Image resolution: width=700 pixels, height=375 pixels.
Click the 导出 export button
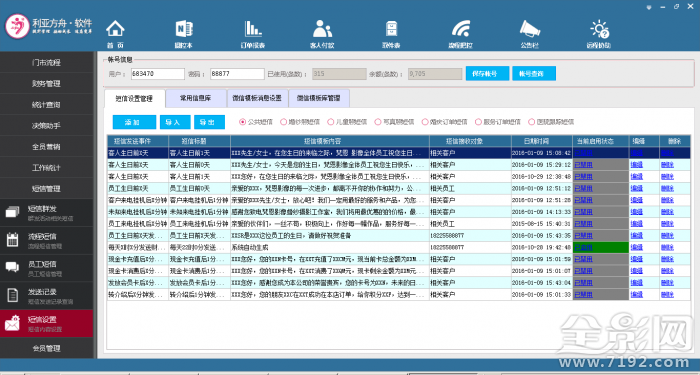(209, 122)
